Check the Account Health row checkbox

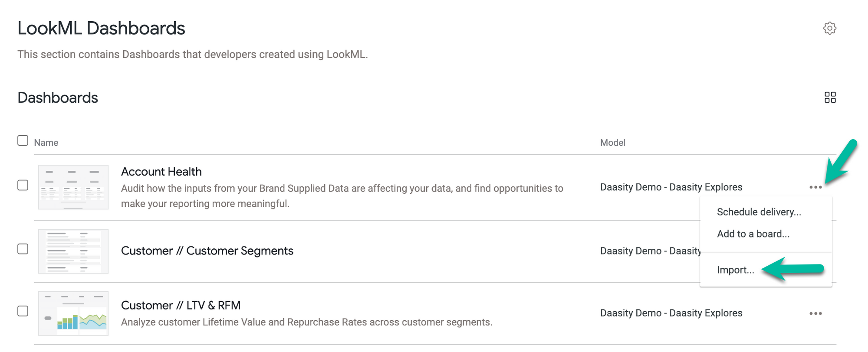23,185
